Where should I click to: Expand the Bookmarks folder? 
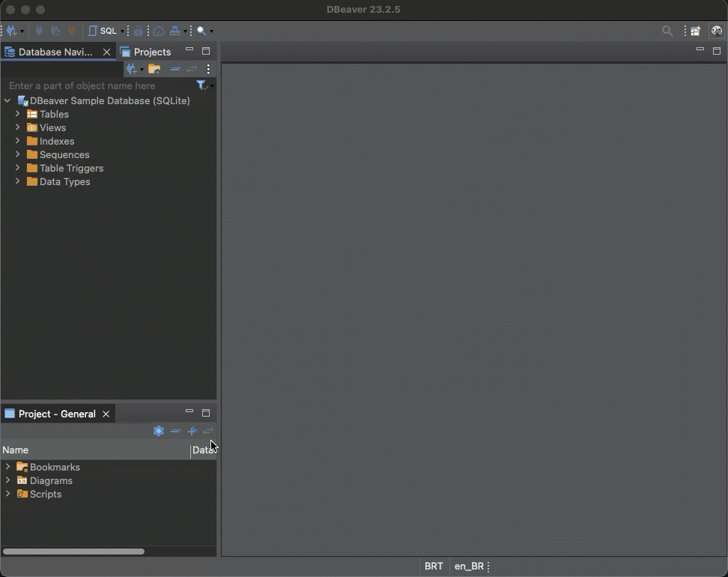point(8,466)
